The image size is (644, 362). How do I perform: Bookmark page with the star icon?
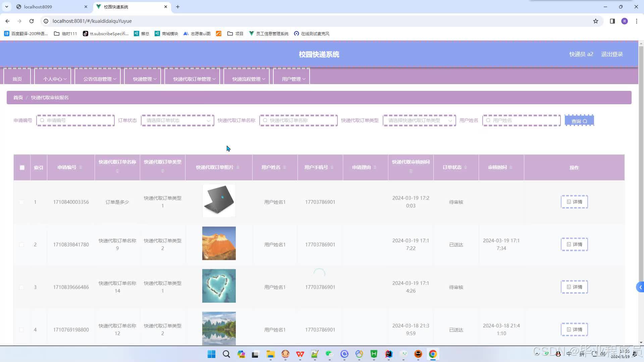click(x=596, y=21)
